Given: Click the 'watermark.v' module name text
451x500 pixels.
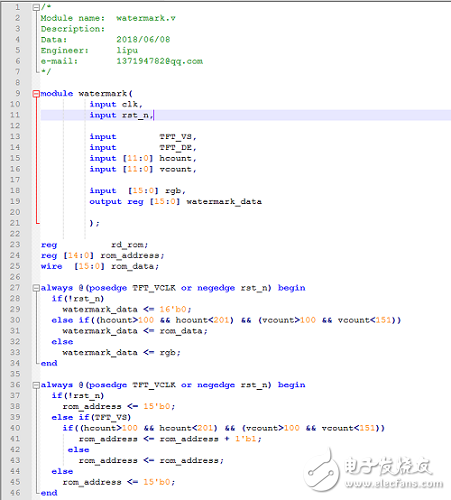Looking at the screenshot, I should (146, 18).
